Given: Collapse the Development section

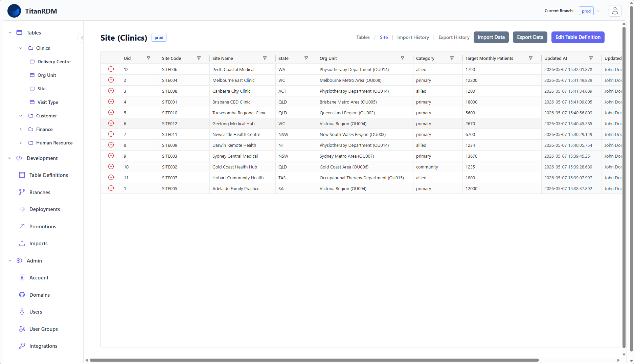Looking at the screenshot, I should coord(10,158).
